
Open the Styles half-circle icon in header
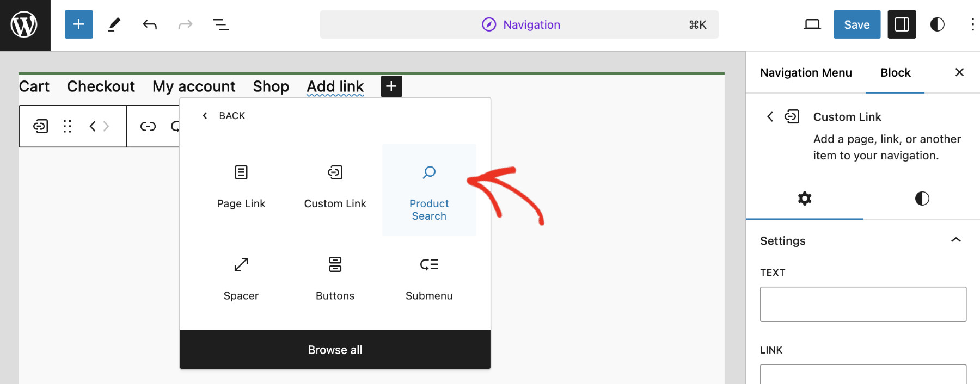(x=937, y=24)
